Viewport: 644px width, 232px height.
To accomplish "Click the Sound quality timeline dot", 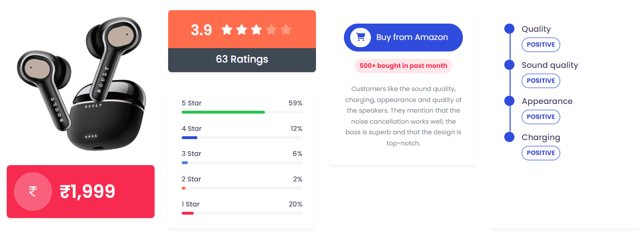I will 509,65.
